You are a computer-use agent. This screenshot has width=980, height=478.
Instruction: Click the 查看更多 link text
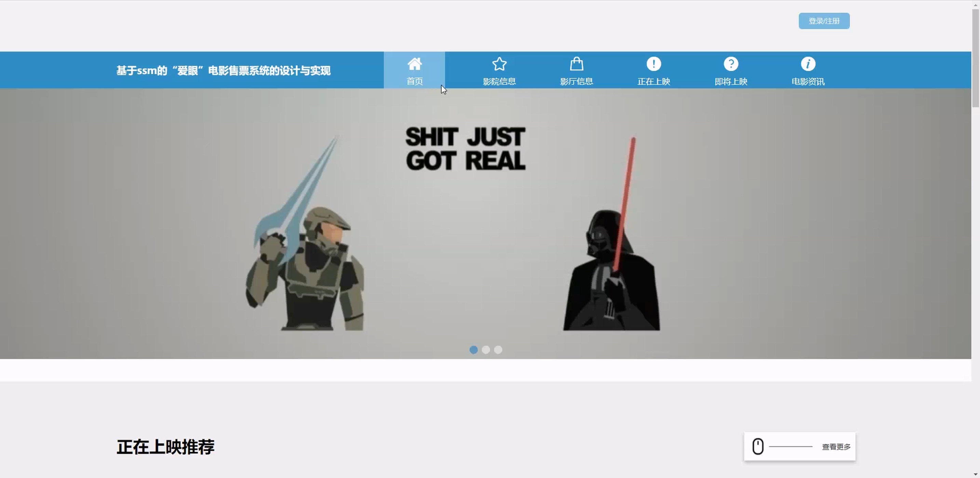click(836, 447)
